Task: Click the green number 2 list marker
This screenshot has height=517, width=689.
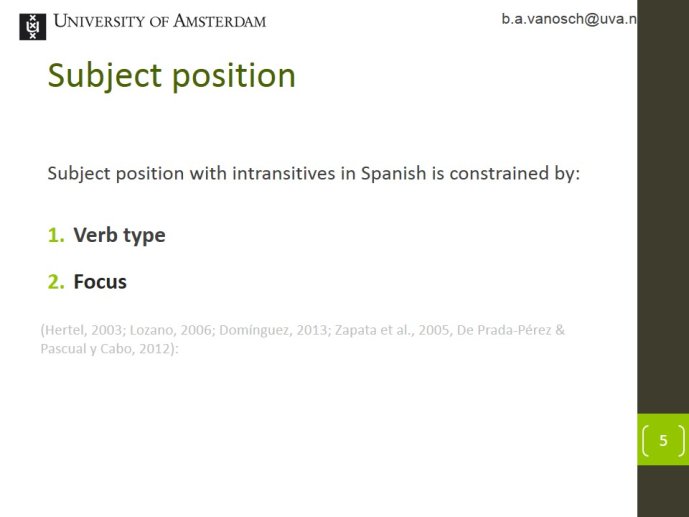Action: click(56, 282)
